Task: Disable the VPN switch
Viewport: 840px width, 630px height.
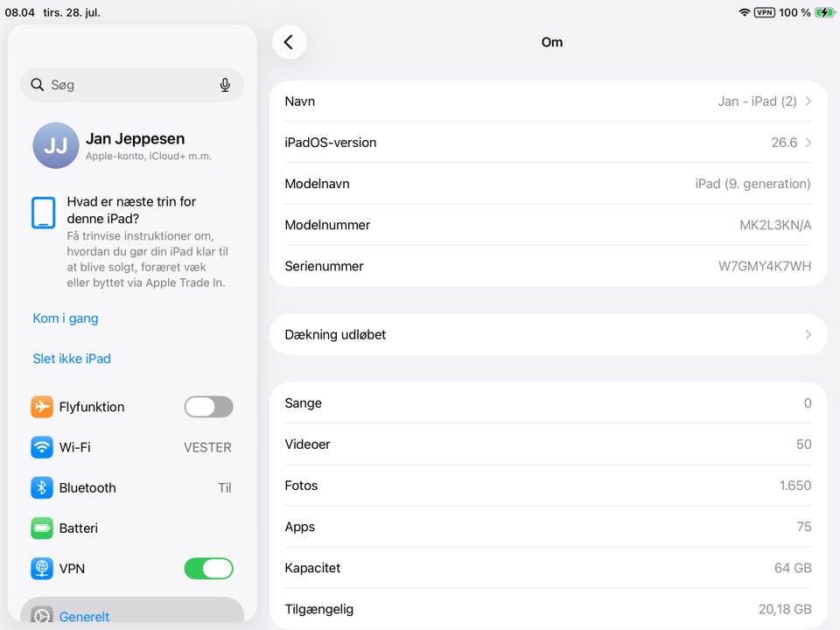Action: point(208,569)
